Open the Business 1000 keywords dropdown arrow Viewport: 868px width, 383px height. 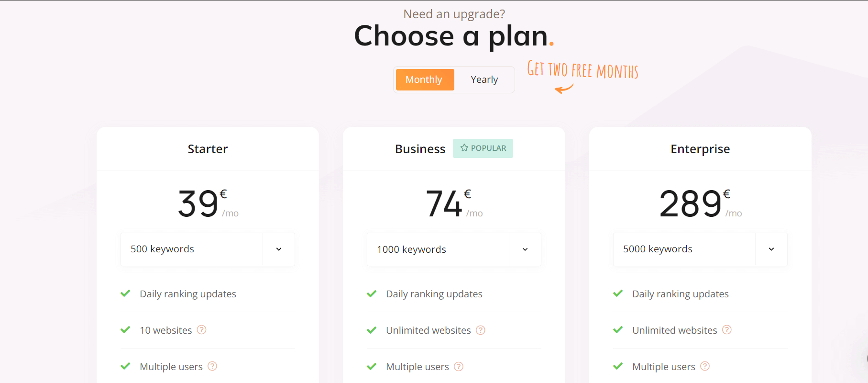pos(525,249)
